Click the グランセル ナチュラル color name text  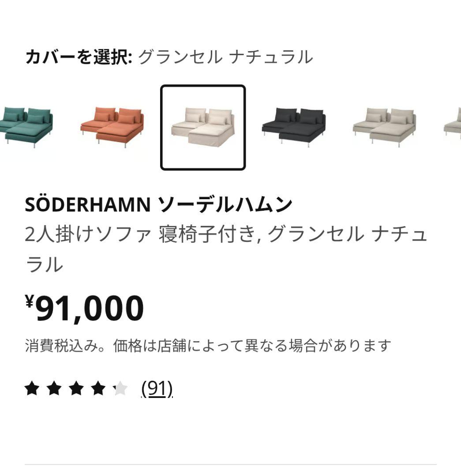coord(225,56)
